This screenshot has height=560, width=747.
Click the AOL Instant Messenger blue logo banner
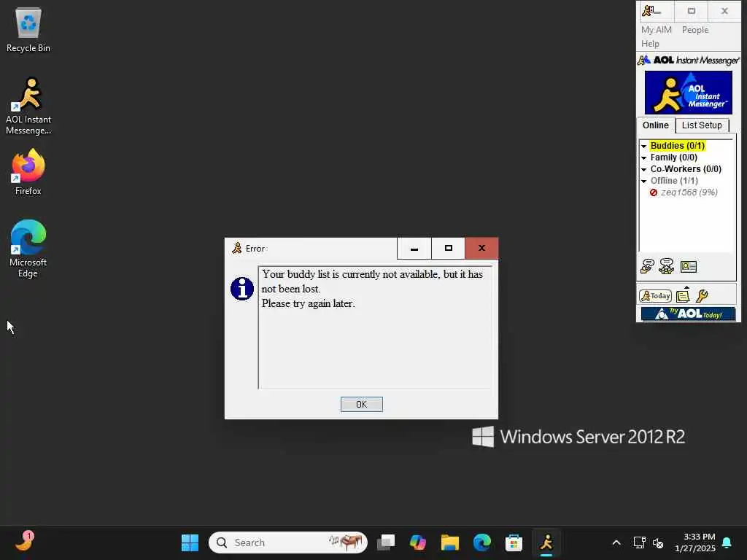[688, 93]
